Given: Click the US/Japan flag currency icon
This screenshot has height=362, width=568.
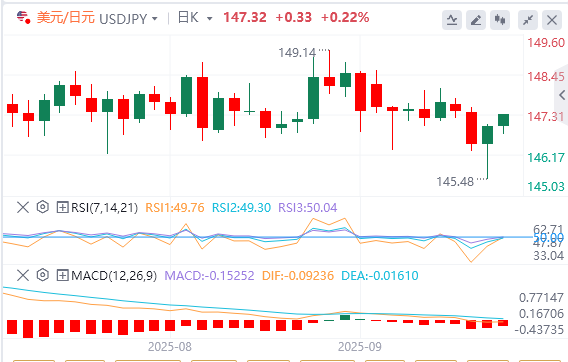Looking at the screenshot, I should [24, 17].
